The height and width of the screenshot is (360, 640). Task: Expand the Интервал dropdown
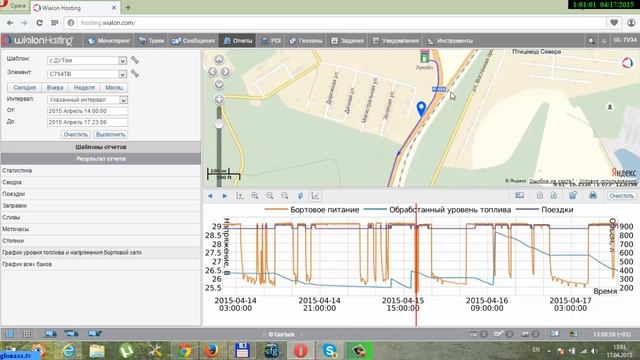tap(123, 100)
